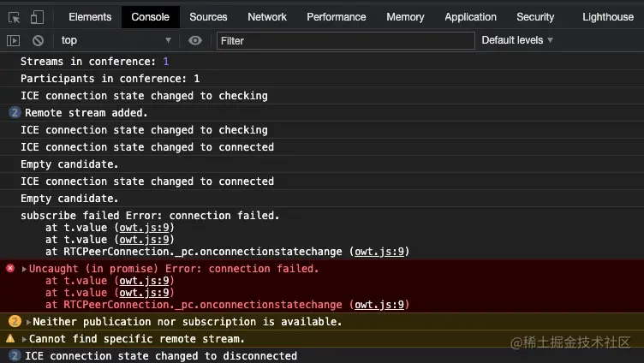Open the top JavaScript context dropdown
644x363 pixels.
[x=116, y=40]
